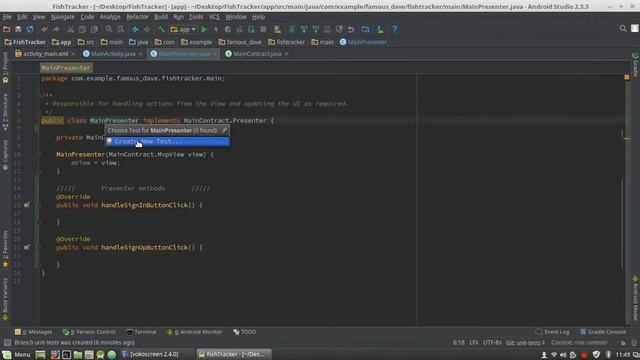The width and height of the screenshot is (640, 360).
Task: Click the fishtracker breadcrumb folder
Action: click(x=287, y=42)
